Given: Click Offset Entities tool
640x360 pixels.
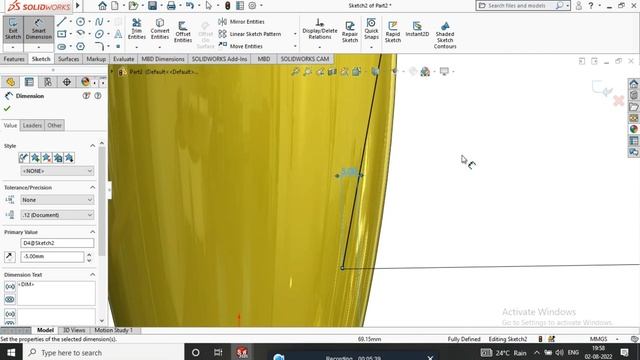Looking at the screenshot, I should 183,31.
